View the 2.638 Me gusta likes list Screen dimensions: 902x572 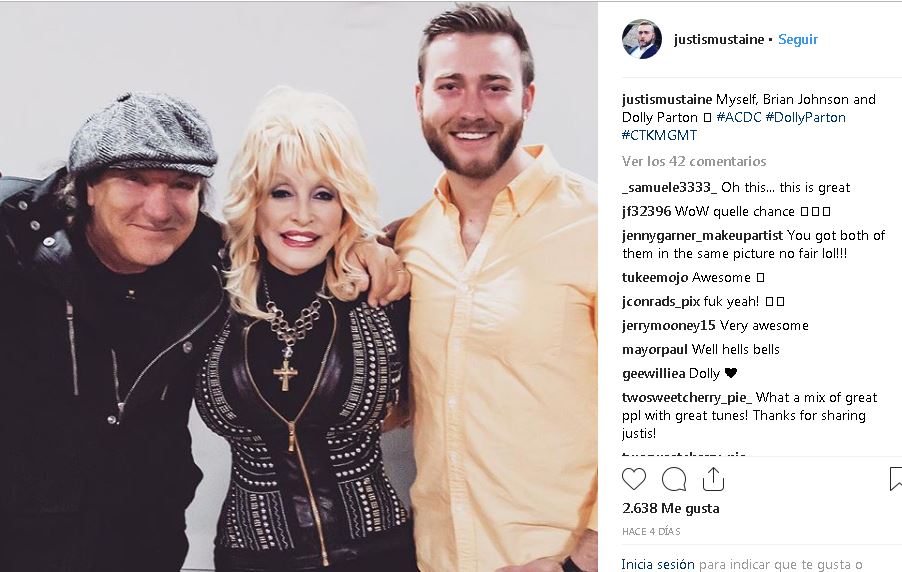(x=671, y=508)
